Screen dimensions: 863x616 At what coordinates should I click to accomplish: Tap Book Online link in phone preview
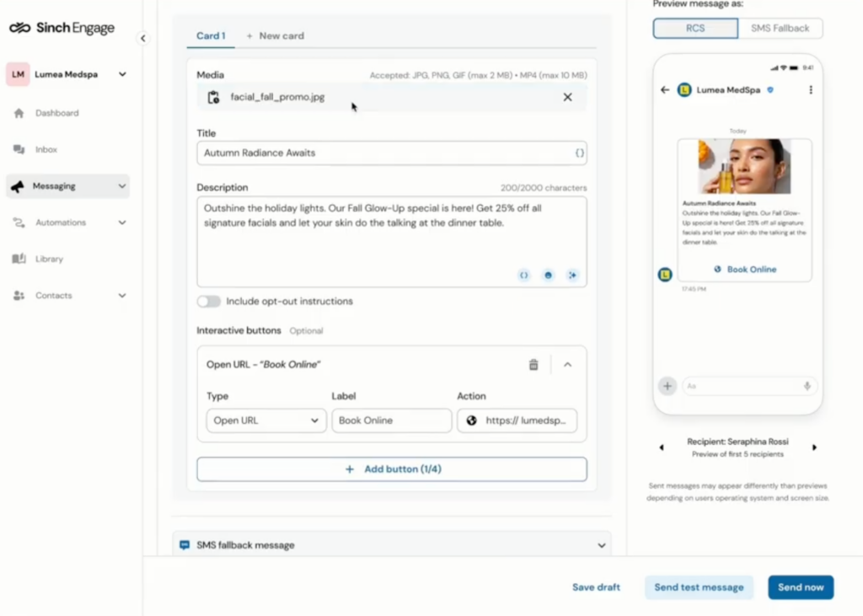click(x=745, y=269)
